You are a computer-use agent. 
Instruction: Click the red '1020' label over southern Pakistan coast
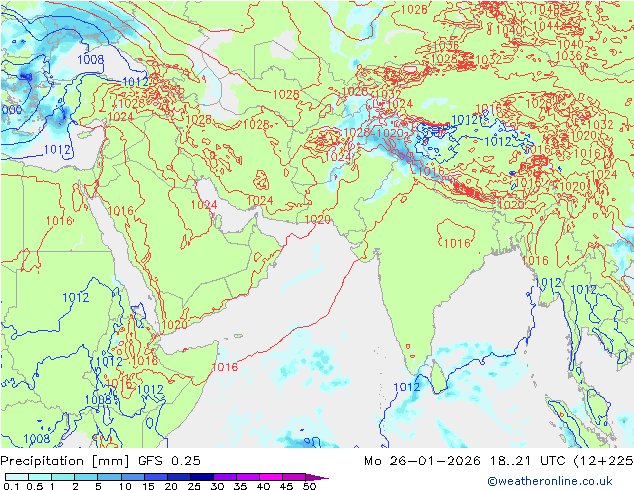point(317,220)
